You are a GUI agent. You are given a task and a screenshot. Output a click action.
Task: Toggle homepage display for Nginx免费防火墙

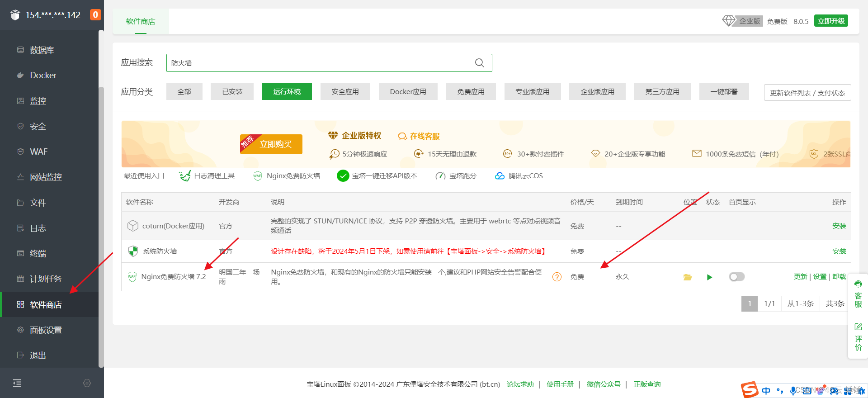(737, 276)
